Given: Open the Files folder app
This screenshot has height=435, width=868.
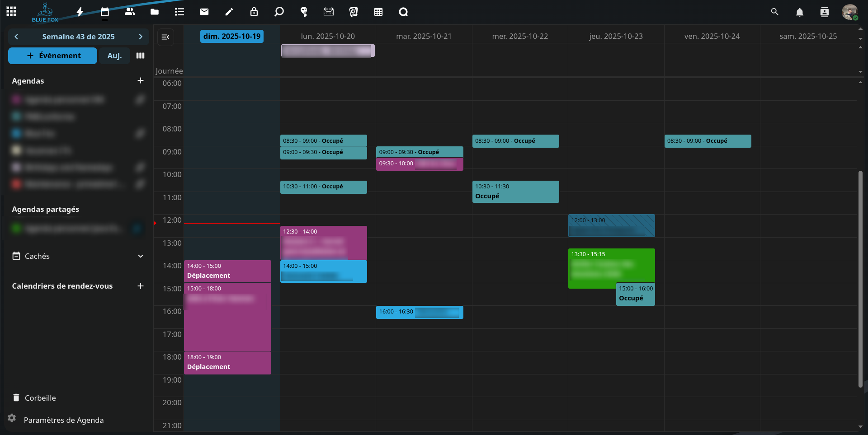Looking at the screenshot, I should [155, 12].
